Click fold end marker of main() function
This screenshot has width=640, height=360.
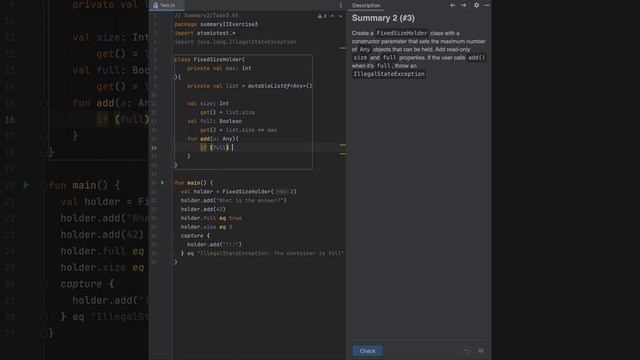[172, 262]
